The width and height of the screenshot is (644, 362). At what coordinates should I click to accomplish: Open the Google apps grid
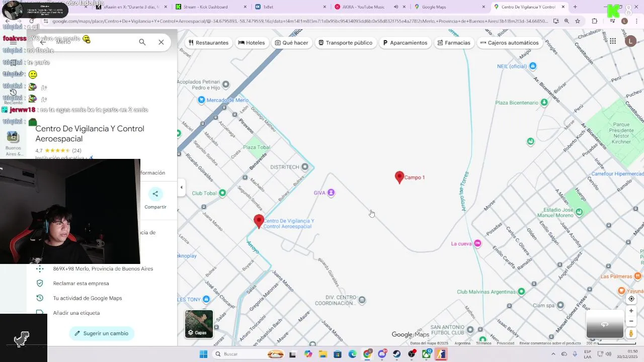[612, 41]
